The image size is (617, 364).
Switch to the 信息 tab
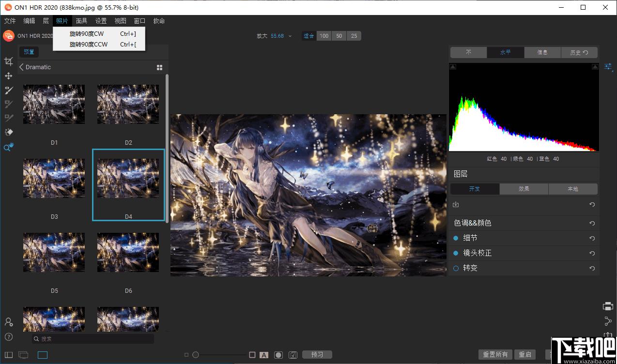(x=542, y=52)
